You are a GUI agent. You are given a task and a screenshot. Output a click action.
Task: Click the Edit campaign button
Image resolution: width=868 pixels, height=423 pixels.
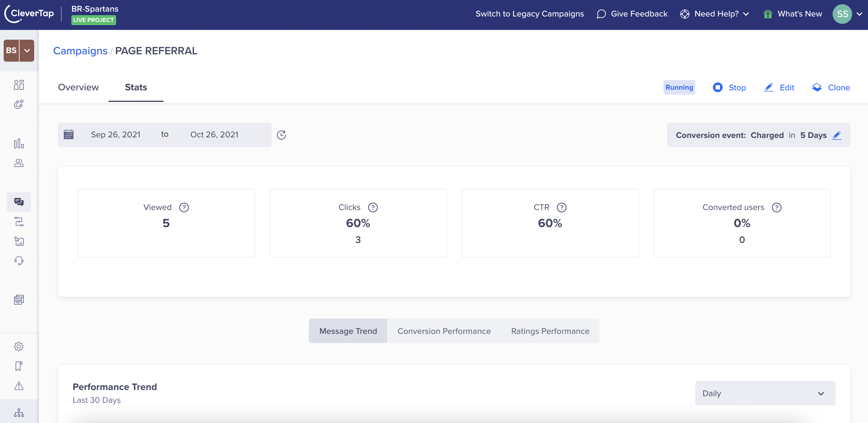(779, 87)
